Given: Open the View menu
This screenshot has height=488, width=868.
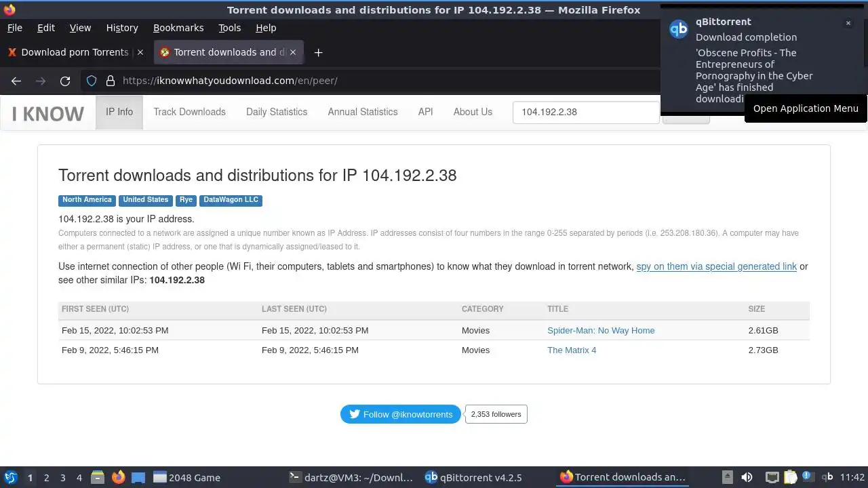Looking at the screenshot, I should (80, 28).
